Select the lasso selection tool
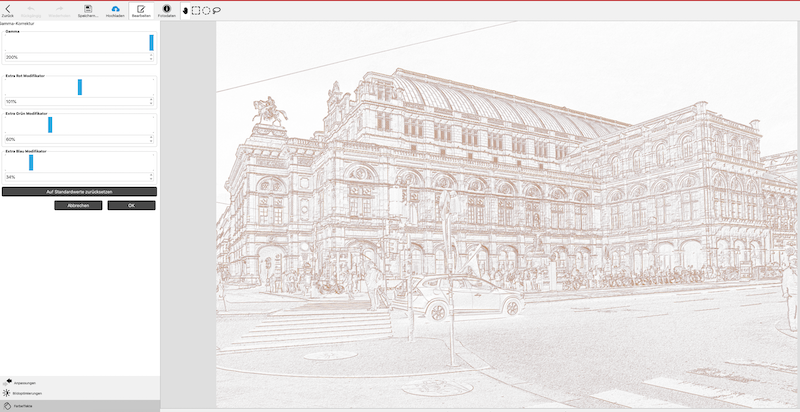 [x=217, y=10]
